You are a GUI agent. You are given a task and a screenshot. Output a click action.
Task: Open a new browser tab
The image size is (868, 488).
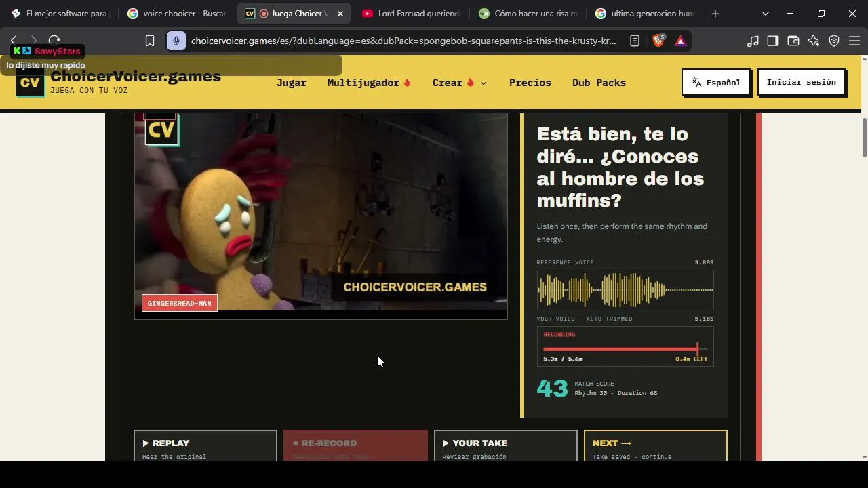pos(715,14)
